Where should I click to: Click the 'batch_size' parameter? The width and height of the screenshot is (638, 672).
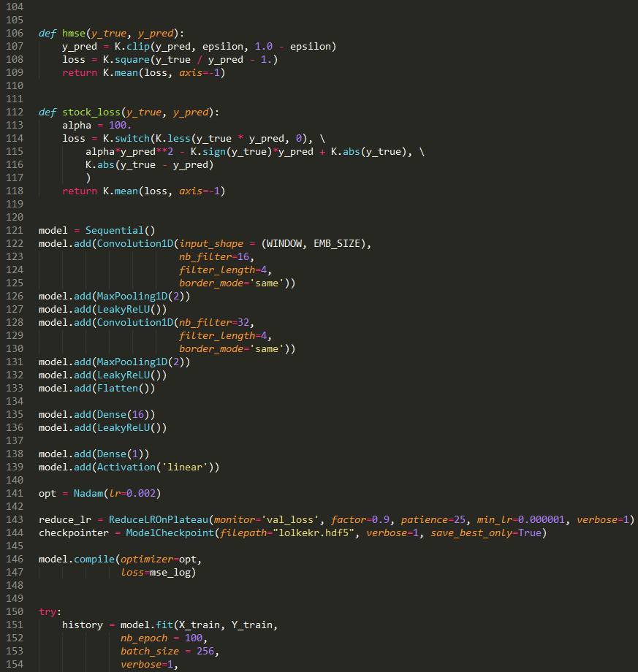pyautogui.click(x=150, y=652)
